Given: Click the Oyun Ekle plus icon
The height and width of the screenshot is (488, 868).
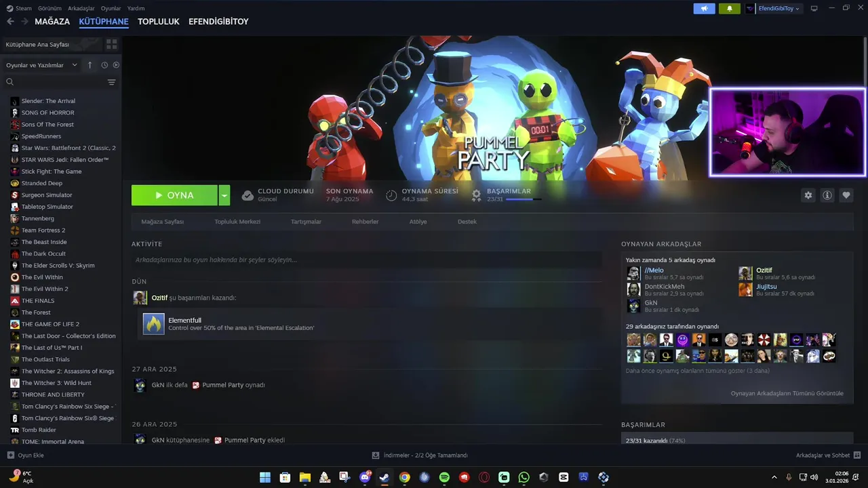Looking at the screenshot, I should pos(10,455).
